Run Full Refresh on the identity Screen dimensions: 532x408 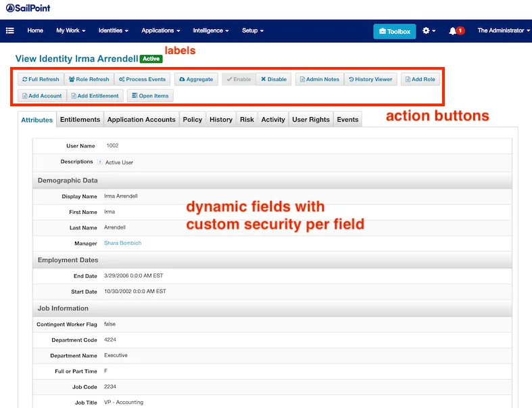coord(41,79)
